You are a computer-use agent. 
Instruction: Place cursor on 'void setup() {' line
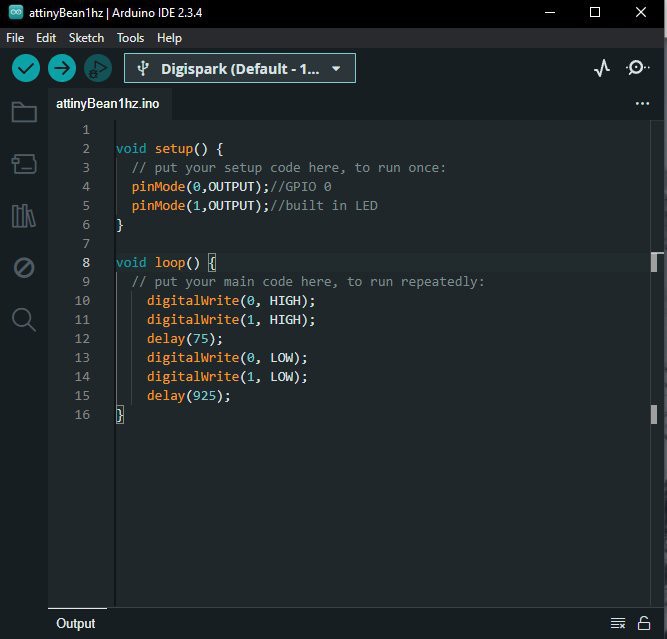pyautogui.click(x=169, y=148)
